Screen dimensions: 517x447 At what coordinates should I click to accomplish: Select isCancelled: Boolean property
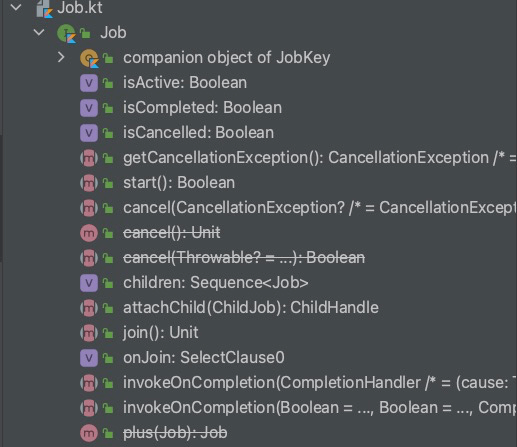(x=198, y=133)
